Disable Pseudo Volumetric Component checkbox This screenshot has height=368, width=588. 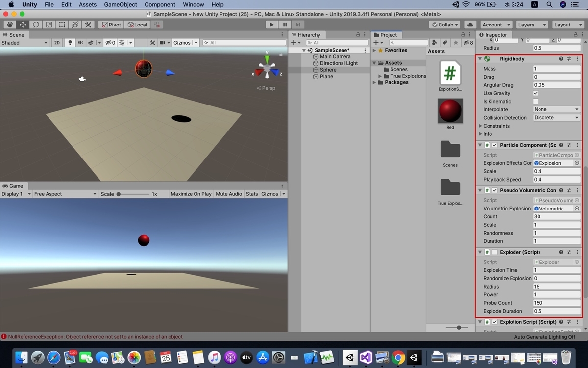tap(495, 190)
